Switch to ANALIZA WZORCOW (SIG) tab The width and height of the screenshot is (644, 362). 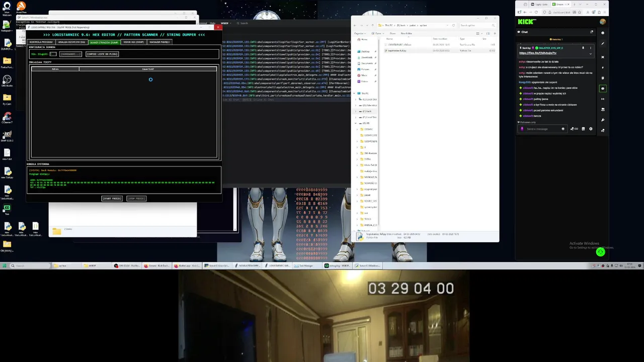(x=71, y=42)
